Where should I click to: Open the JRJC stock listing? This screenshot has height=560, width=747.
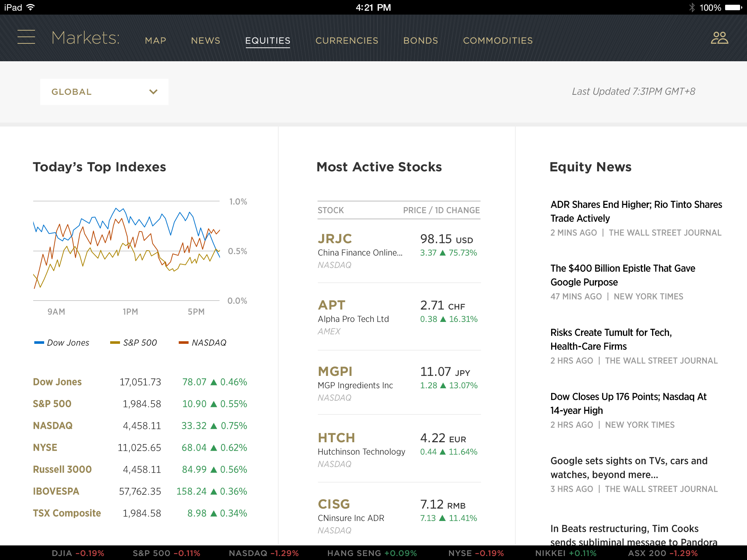pos(334,239)
